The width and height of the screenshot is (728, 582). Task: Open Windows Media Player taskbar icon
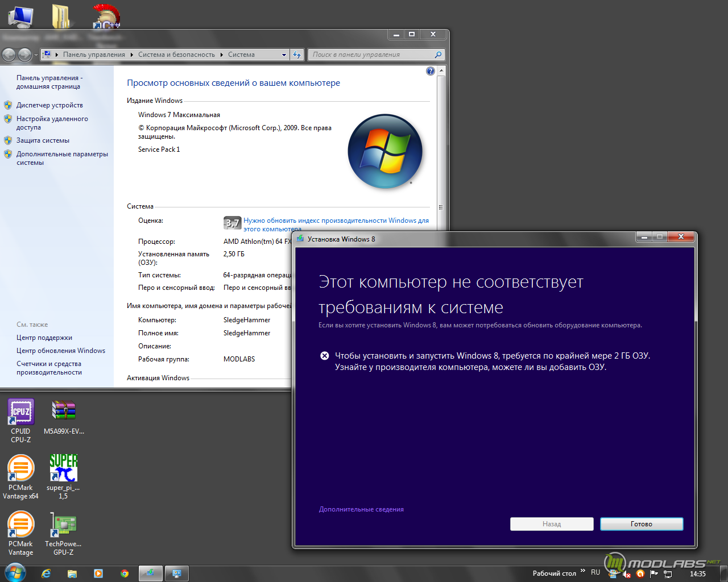(x=98, y=573)
